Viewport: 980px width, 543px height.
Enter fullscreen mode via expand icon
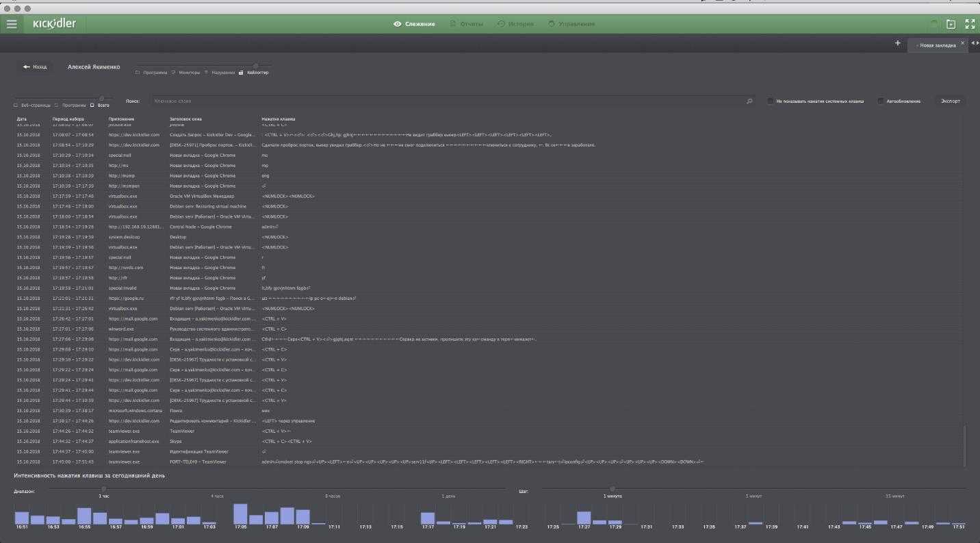click(970, 24)
